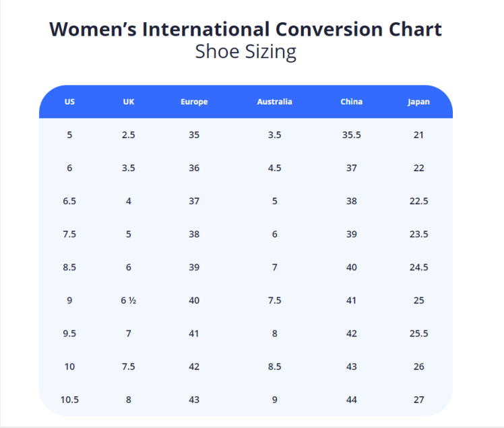Screen dimensions: 504x428
Task: Click the Japan column header
Action: click(x=418, y=102)
